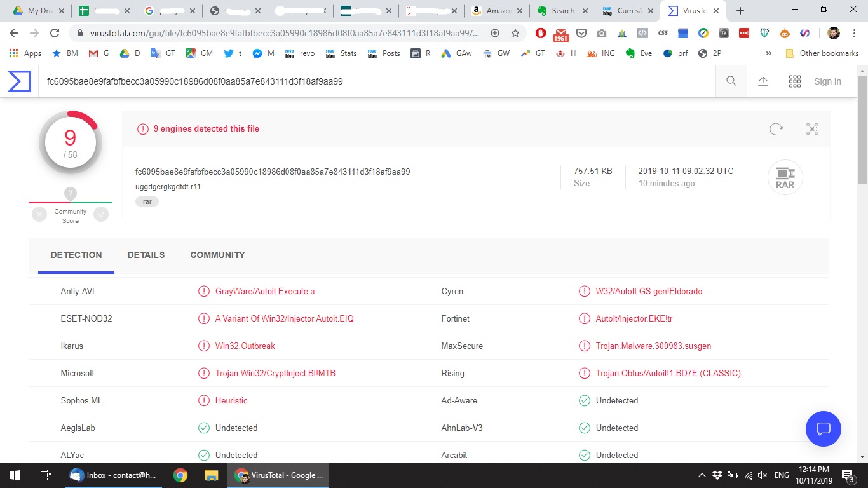Expand hidden bookmarks chevron
The height and width of the screenshot is (488, 868).
coord(768,53)
